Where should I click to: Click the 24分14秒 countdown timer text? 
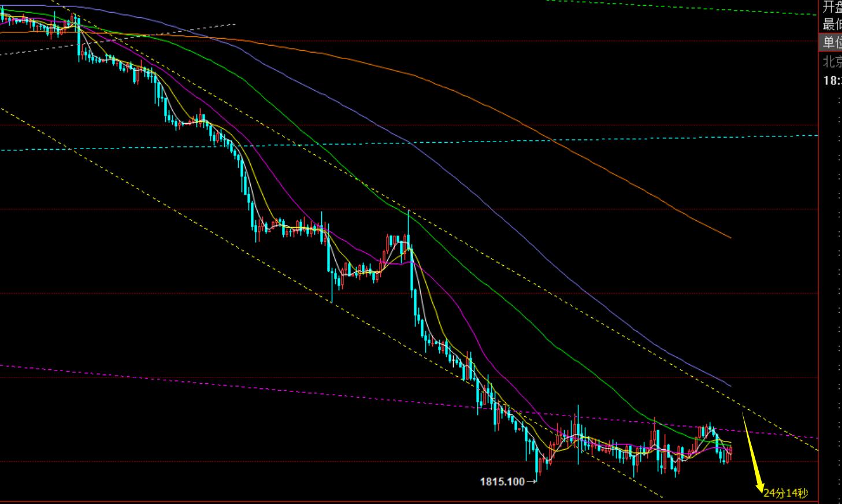point(785,493)
